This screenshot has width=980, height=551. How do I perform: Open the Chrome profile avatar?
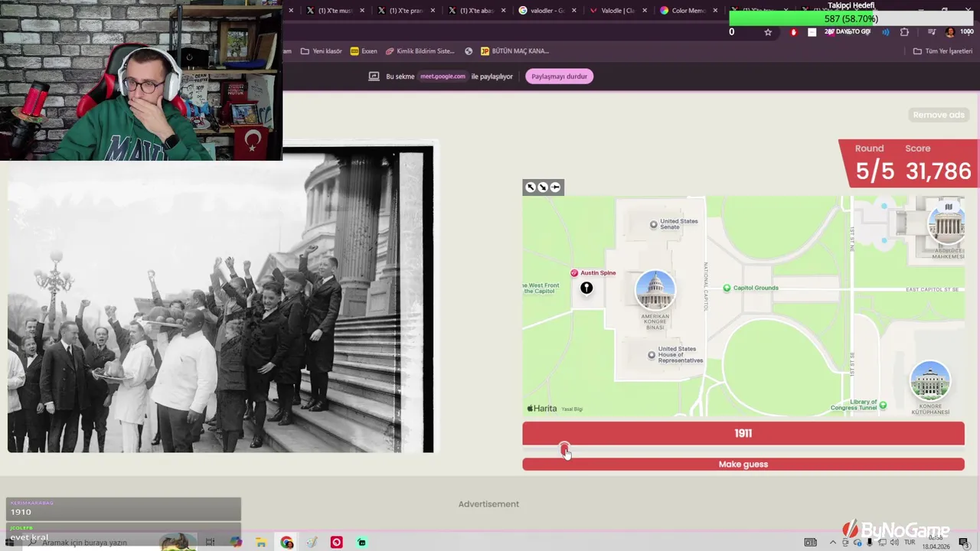pyautogui.click(x=950, y=32)
